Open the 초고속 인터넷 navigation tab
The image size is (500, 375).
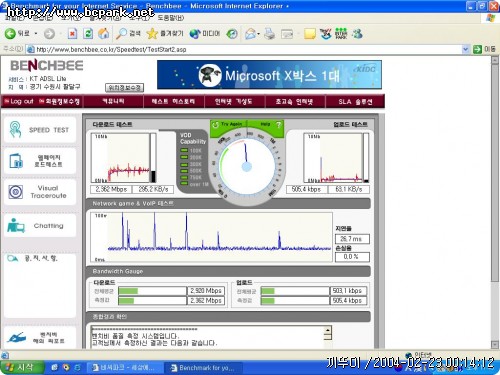(x=294, y=101)
